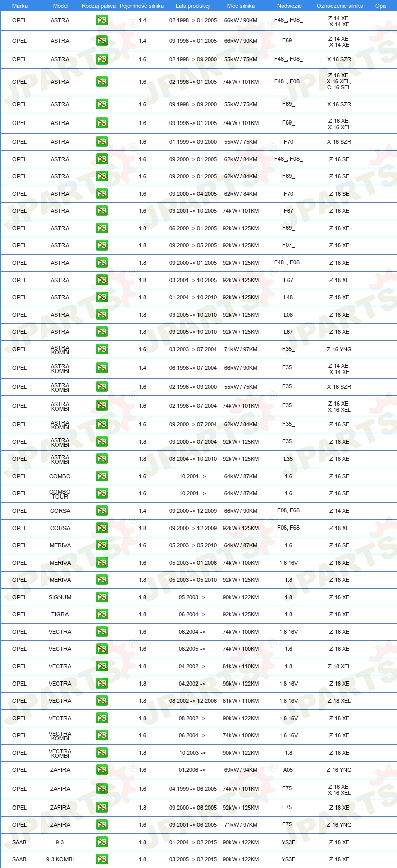Click fuel icon in VECTRA KOMBI 1.6 row
397x868 pixels.
coord(102,735)
